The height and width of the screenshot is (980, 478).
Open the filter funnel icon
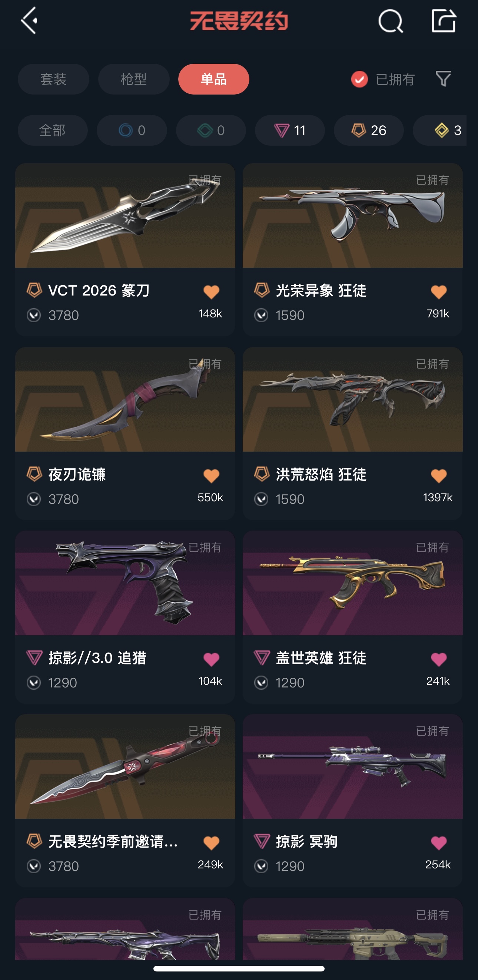[x=444, y=79]
